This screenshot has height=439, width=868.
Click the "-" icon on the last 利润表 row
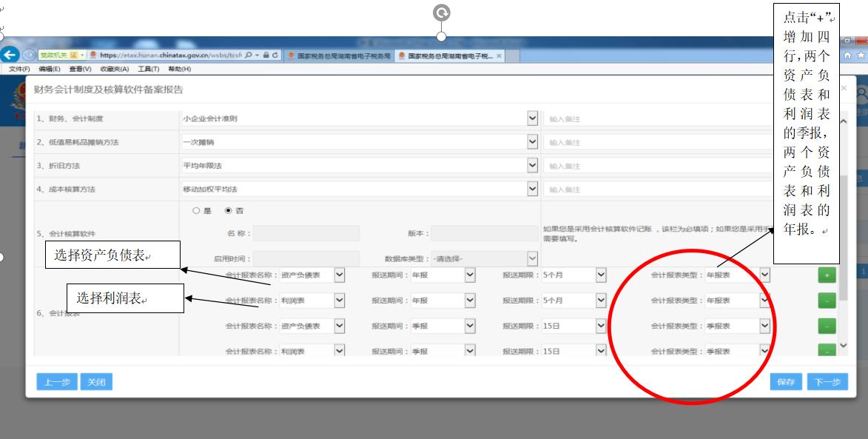[827, 350]
